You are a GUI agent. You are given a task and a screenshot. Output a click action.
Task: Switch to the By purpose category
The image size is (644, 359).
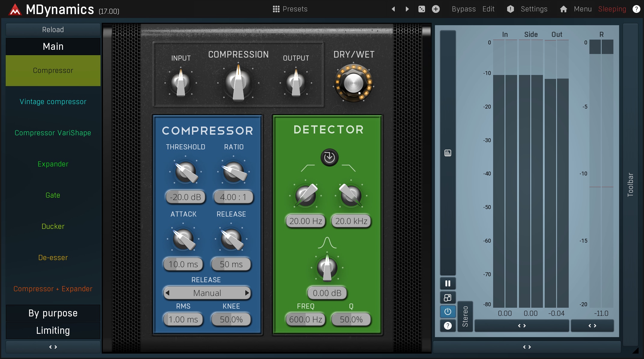point(53,313)
